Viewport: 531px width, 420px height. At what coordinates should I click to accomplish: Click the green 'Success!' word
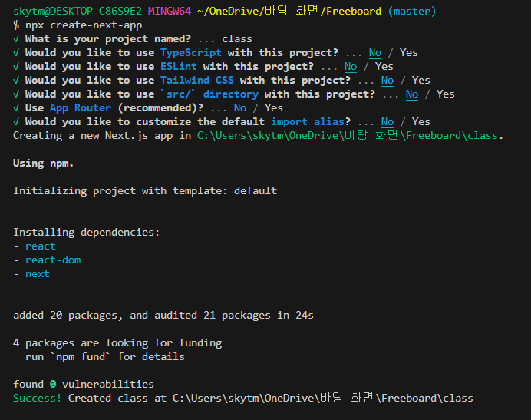click(38, 399)
